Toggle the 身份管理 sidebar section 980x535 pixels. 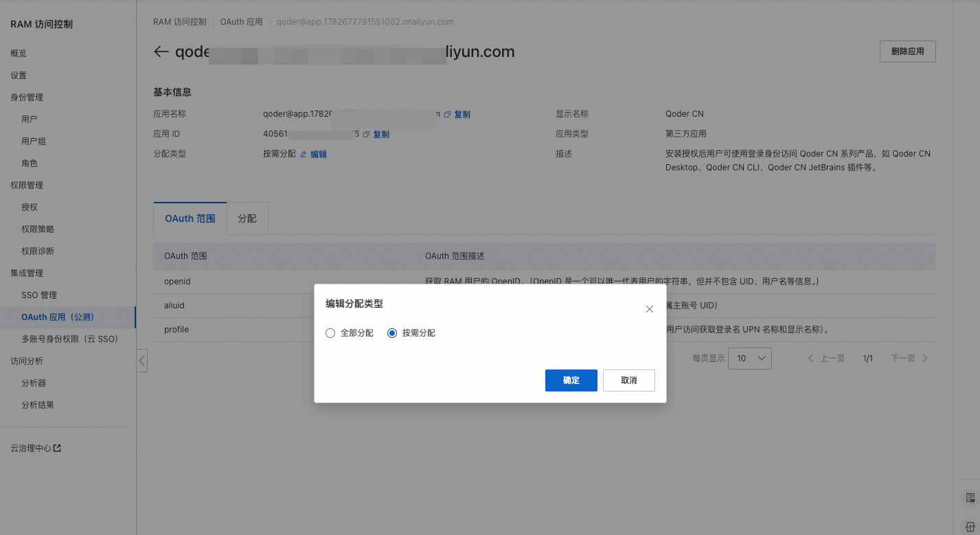[x=27, y=98]
